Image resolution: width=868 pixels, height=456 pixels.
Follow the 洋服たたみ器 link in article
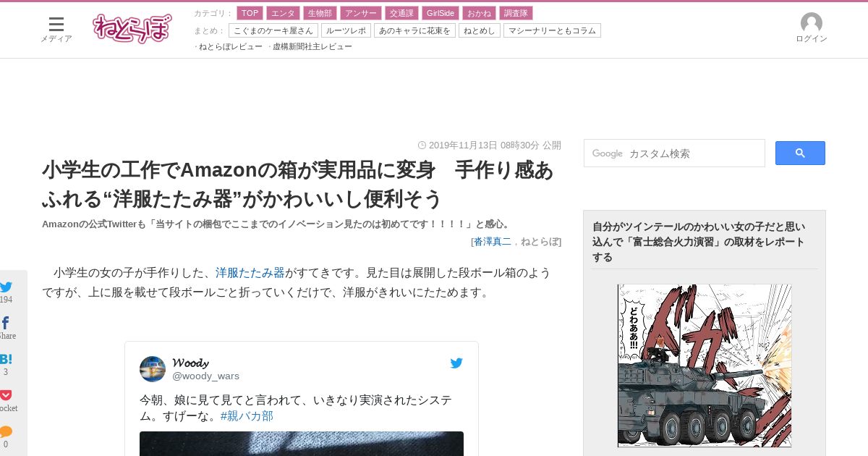pos(250,273)
